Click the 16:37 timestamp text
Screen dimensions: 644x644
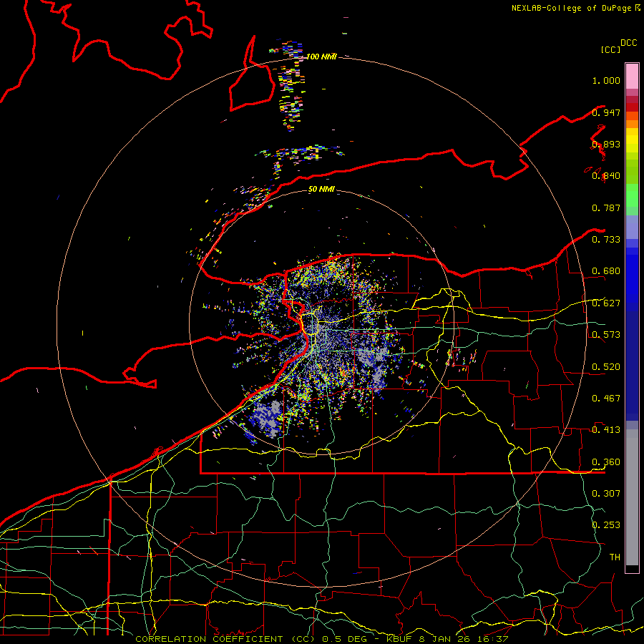tap(494, 639)
